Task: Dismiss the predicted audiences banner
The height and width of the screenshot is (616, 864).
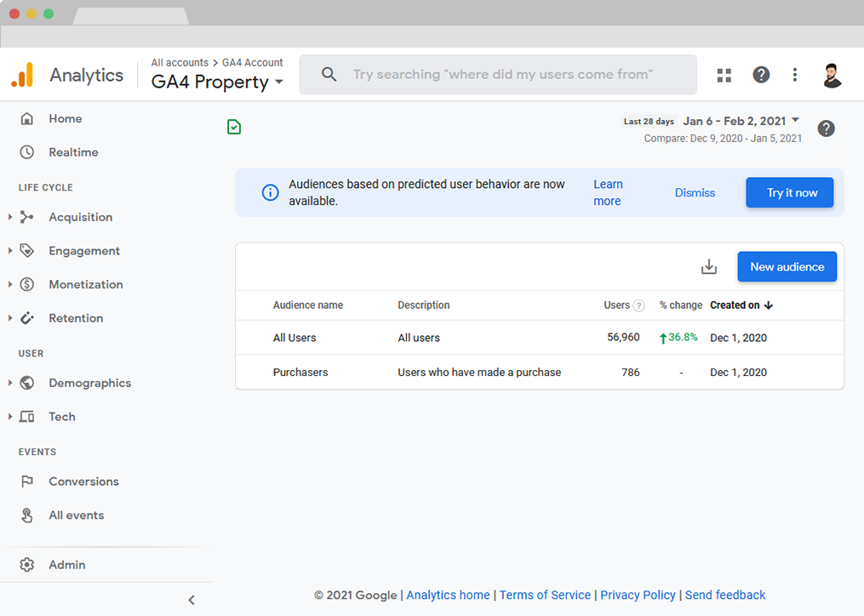Action: tap(695, 193)
